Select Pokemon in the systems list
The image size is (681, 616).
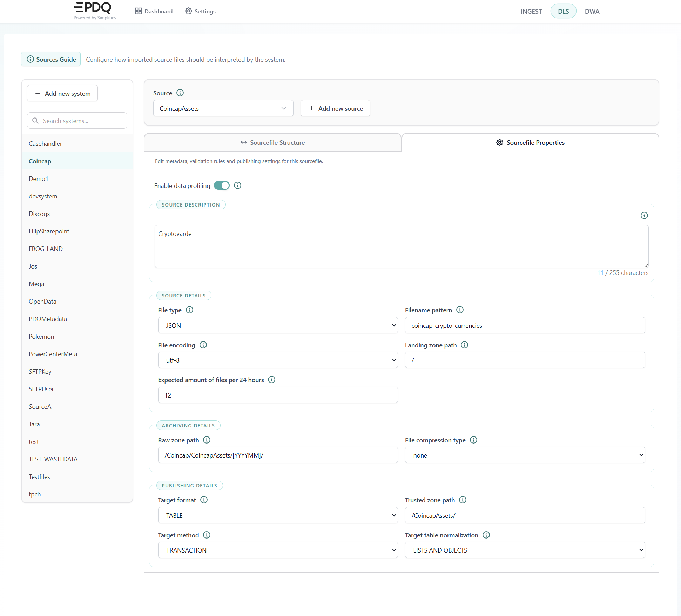[x=77, y=336]
